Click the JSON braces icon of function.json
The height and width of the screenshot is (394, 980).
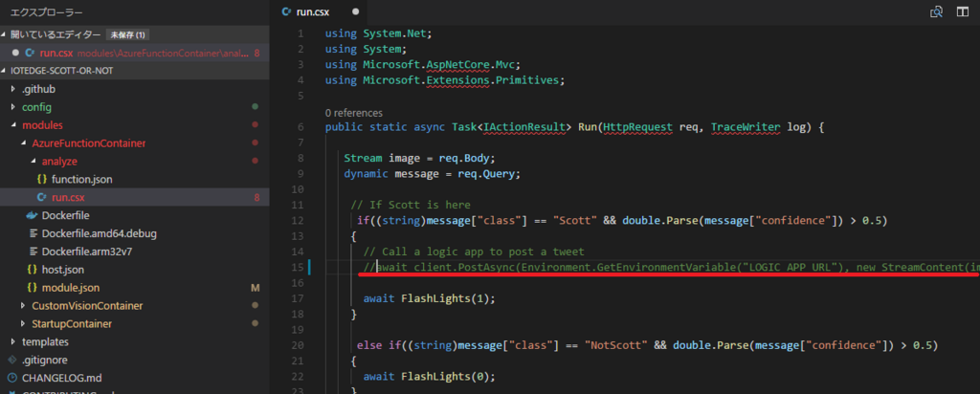point(42,179)
